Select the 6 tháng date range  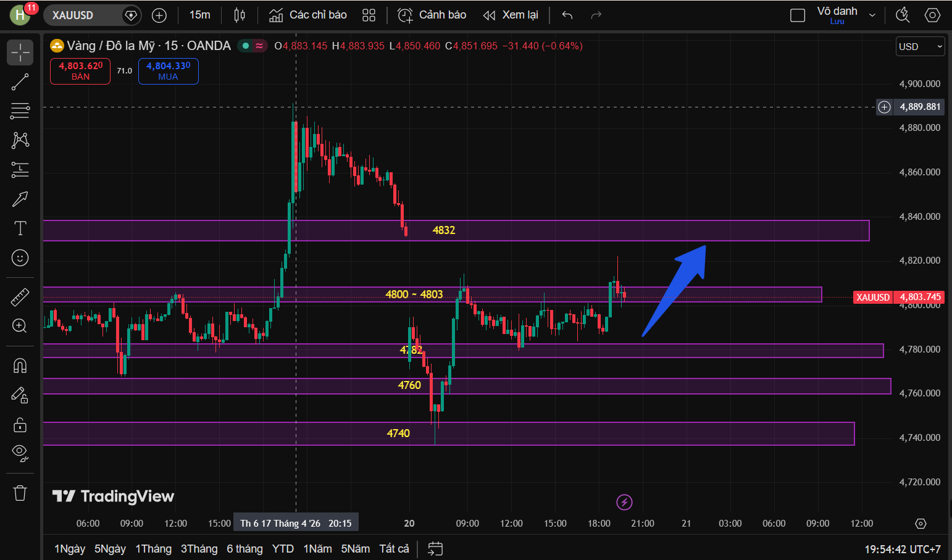pyautogui.click(x=244, y=549)
